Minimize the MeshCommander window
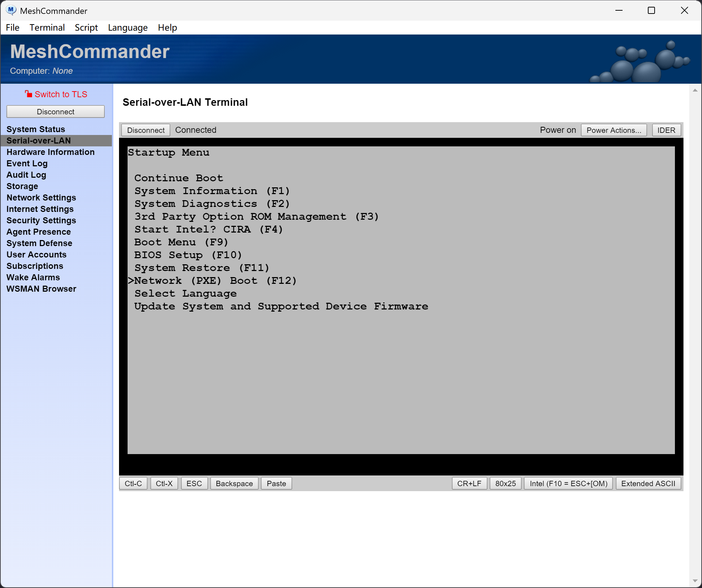 (619, 10)
